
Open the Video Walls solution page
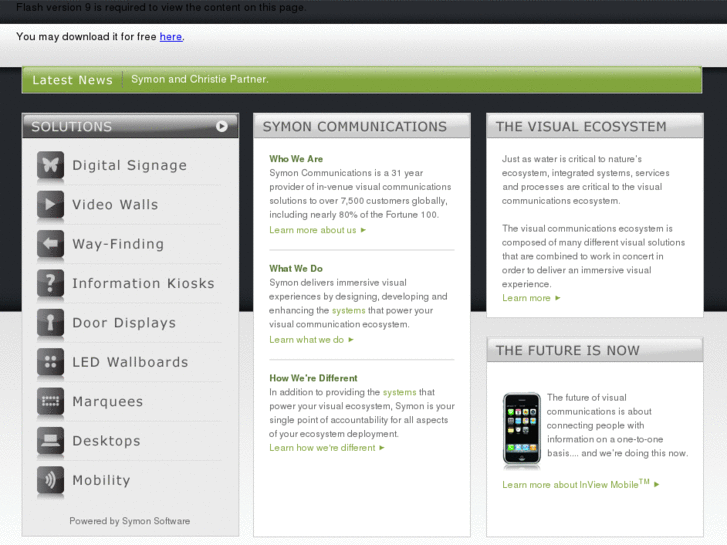115,205
